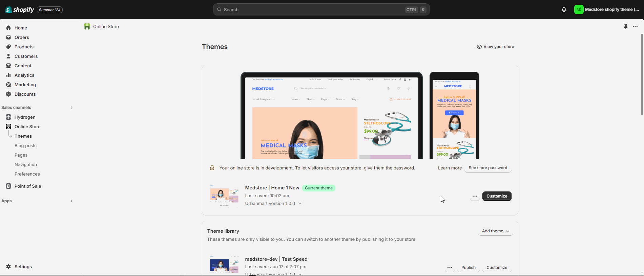Screen dimensions: 644x276
Task: Click See store password button
Action: 488,168
